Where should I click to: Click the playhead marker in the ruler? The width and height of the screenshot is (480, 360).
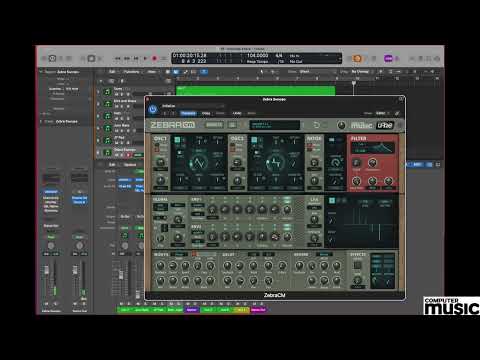tap(354, 82)
